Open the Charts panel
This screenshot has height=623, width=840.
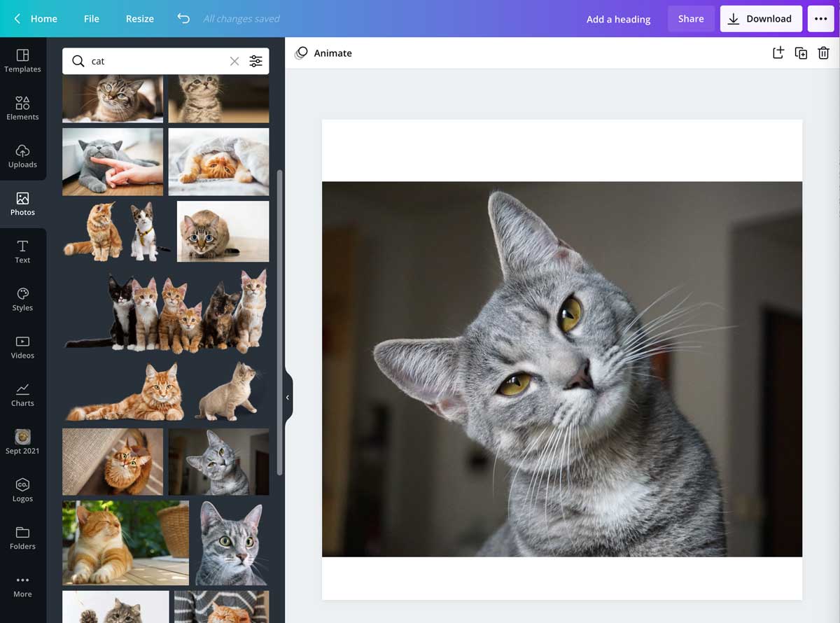22,395
